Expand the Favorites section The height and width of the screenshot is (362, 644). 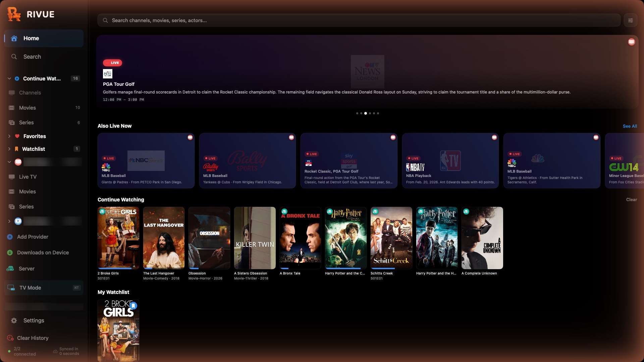(x=9, y=136)
